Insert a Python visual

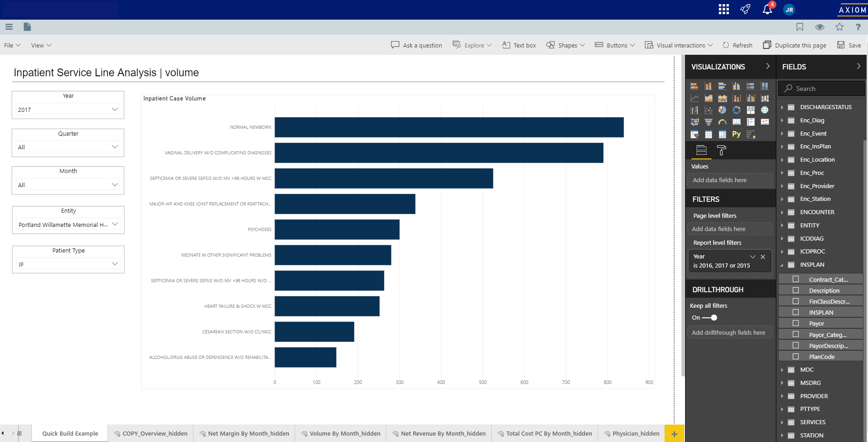[x=736, y=134]
